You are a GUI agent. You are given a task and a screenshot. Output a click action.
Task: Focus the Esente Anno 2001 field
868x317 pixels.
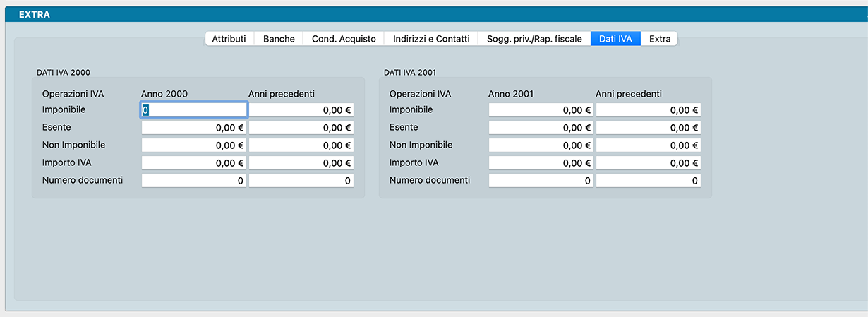tap(541, 128)
